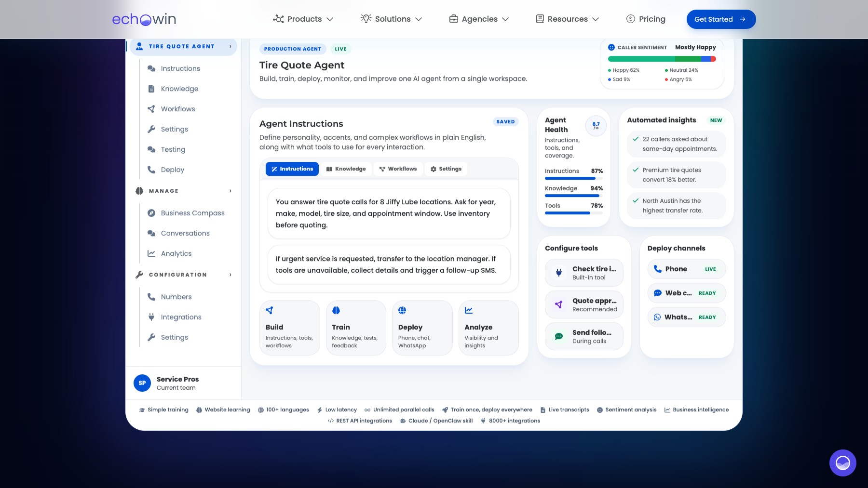The image size is (868, 488).
Task: Click the Analyze card chart icon
Action: pos(469,310)
